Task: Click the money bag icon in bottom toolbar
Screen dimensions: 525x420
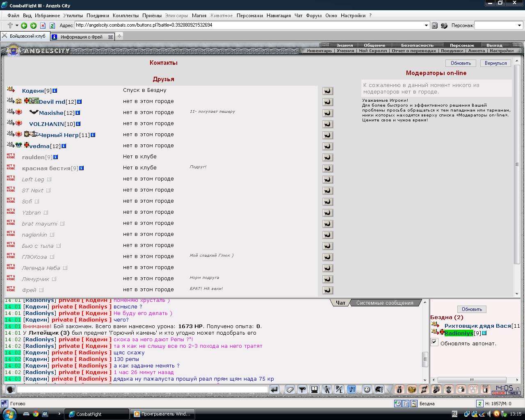Action: click(399, 389)
